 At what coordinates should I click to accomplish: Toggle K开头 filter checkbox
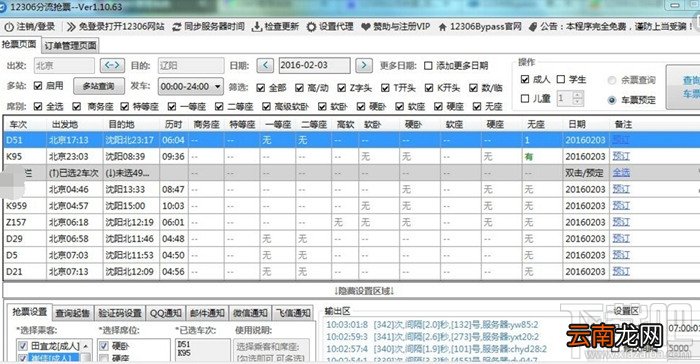click(429, 88)
